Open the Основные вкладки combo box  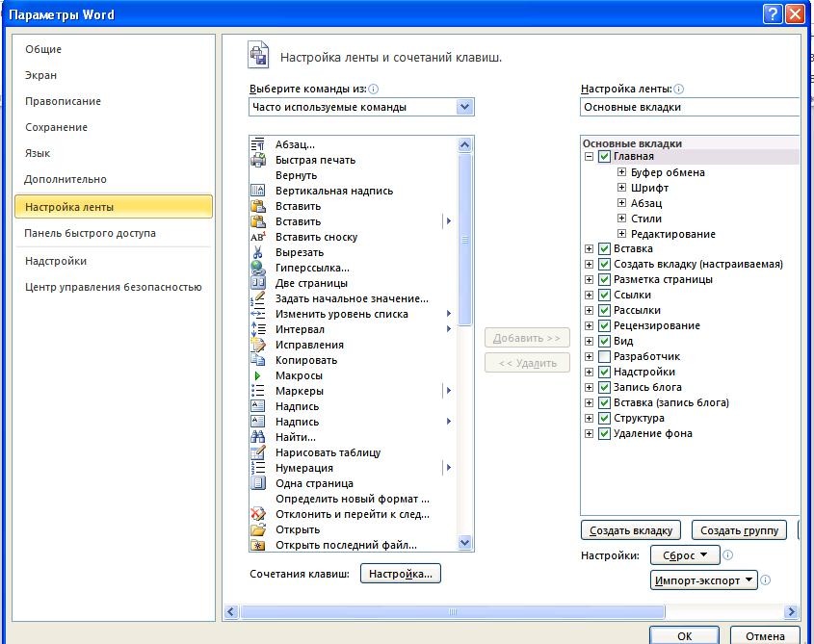pos(690,107)
